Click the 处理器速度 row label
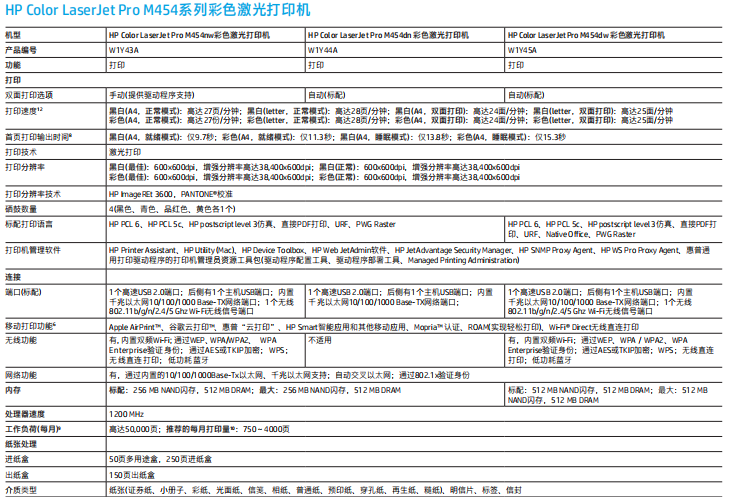Screen dimensions: 731x497 coord(25,414)
